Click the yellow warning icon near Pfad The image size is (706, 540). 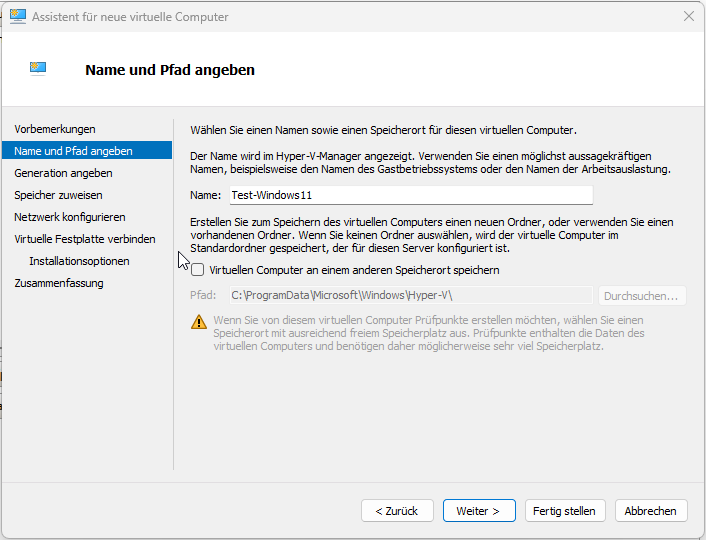(x=199, y=321)
